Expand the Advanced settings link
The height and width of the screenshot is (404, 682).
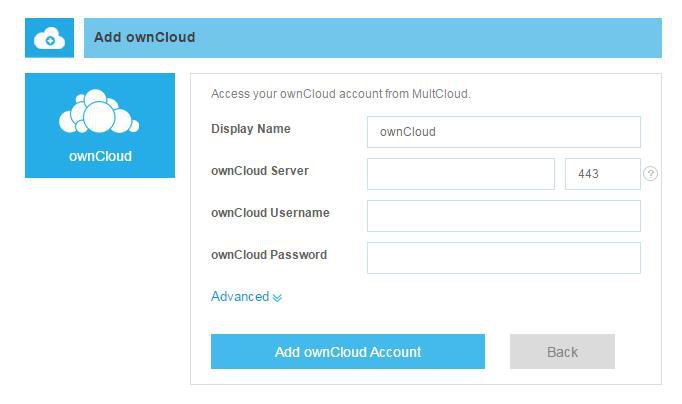click(240, 297)
